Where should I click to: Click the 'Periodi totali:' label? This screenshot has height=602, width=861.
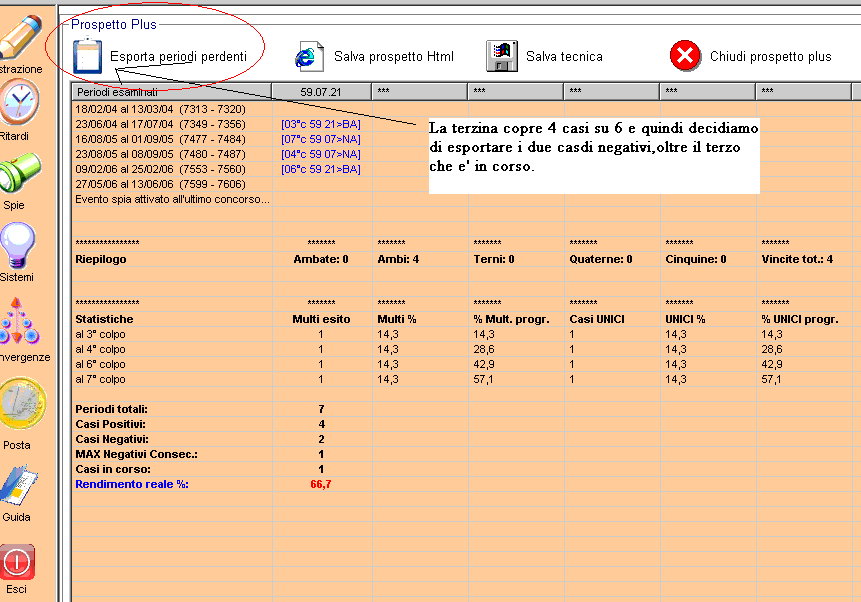pyautogui.click(x=111, y=409)
